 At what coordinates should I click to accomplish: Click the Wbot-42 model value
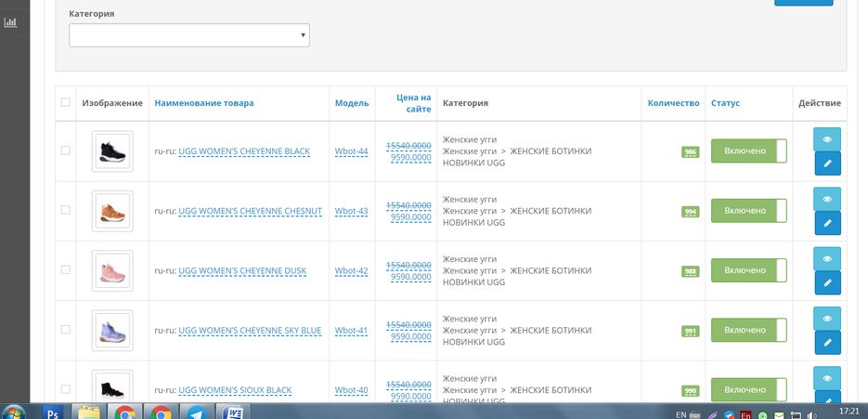[x=352, y=271]
